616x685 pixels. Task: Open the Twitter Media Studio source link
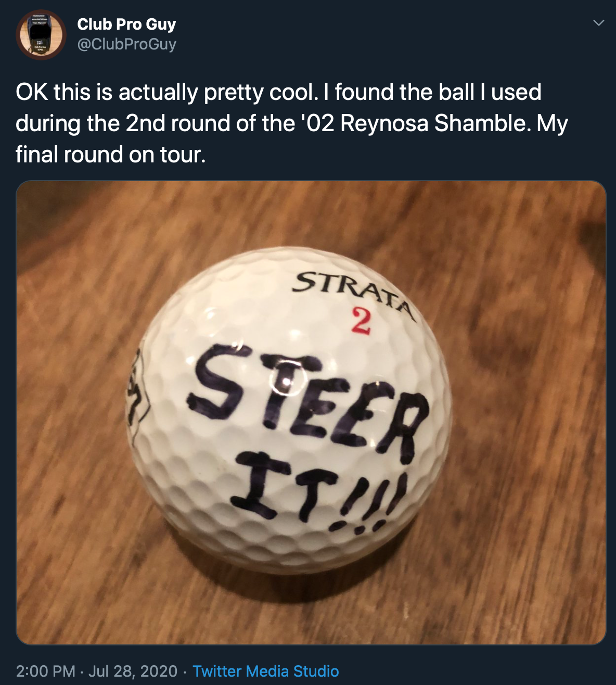click(x=266, y=671)
